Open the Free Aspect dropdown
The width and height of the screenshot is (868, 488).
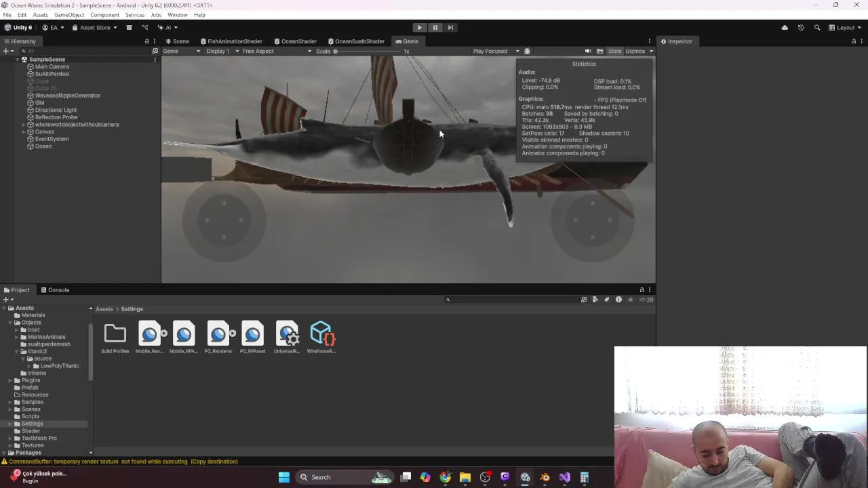(x=277, y=52)
